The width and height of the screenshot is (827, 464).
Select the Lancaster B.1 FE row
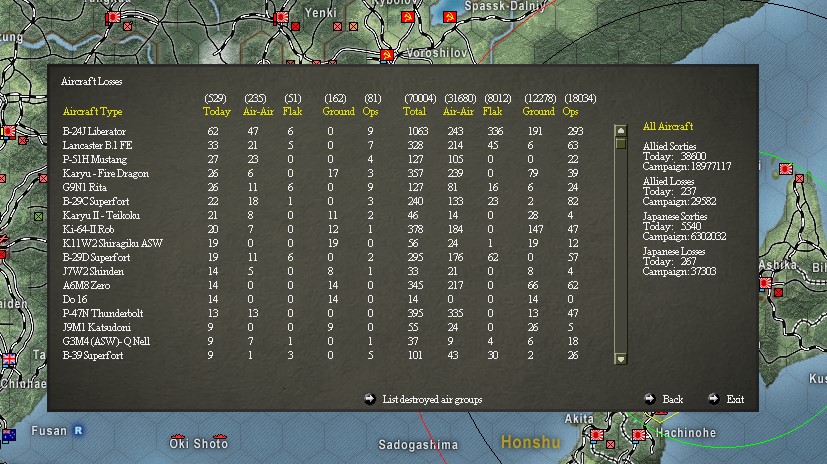[323, 145]
